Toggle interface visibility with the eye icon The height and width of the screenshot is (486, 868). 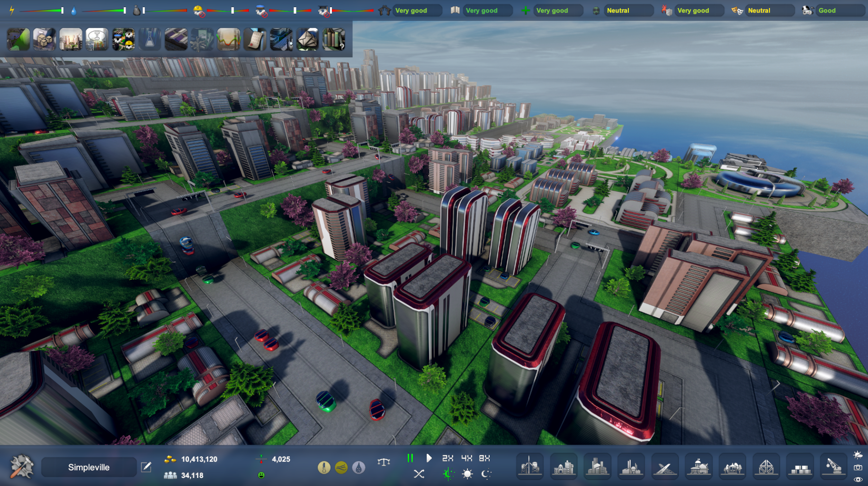click(858, 479)
